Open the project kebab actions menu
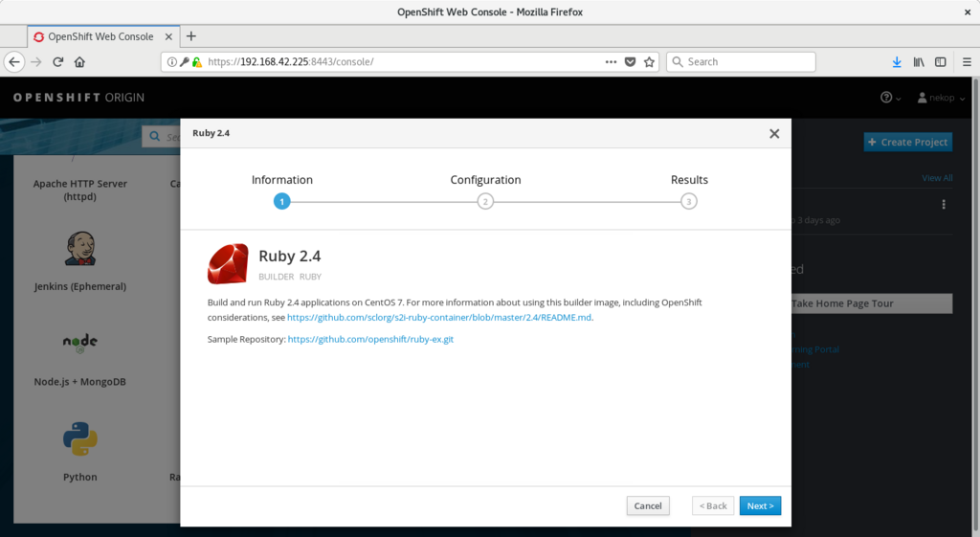The height and width of the screenshot is (537, 980). point(944,205)
